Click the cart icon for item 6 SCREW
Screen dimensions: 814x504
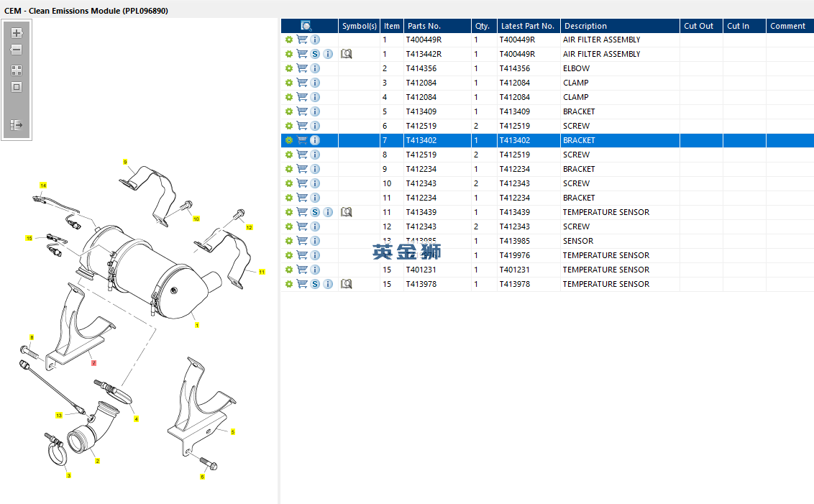click(301, 126)
